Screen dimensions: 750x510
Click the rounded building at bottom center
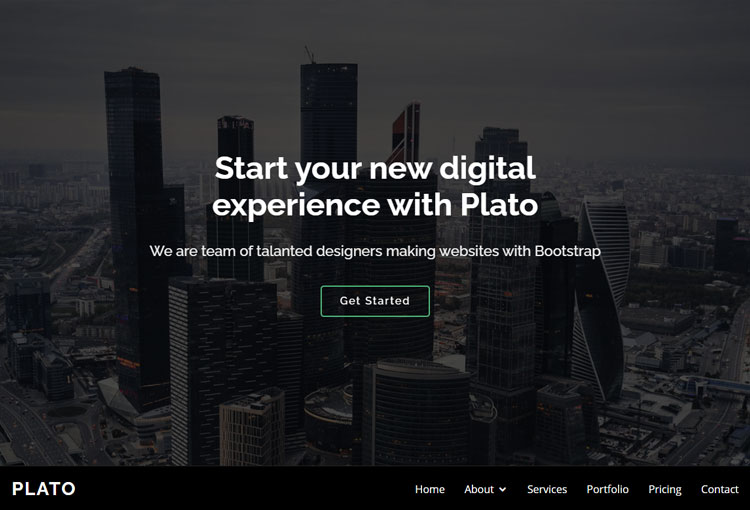click(x=419, y=411)
